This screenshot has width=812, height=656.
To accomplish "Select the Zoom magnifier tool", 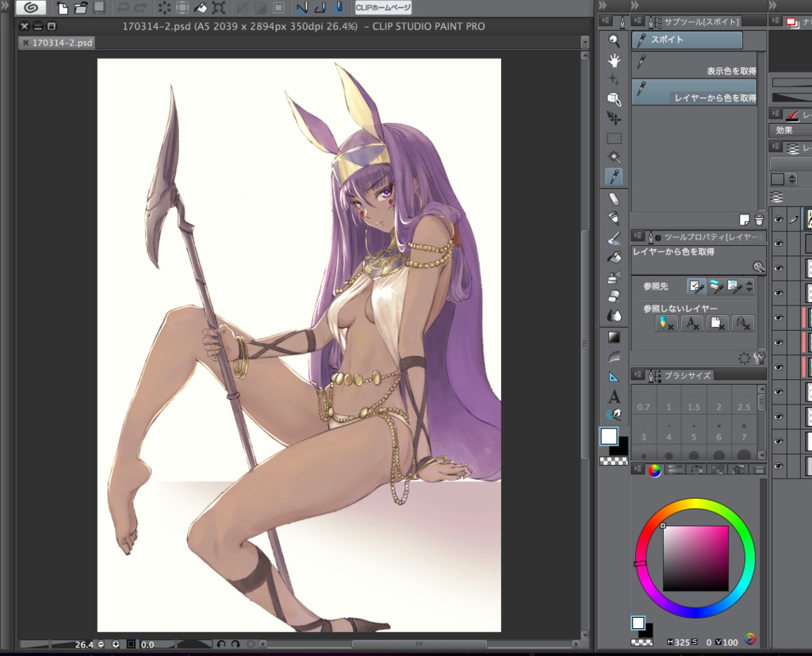I will coord(613,40).
